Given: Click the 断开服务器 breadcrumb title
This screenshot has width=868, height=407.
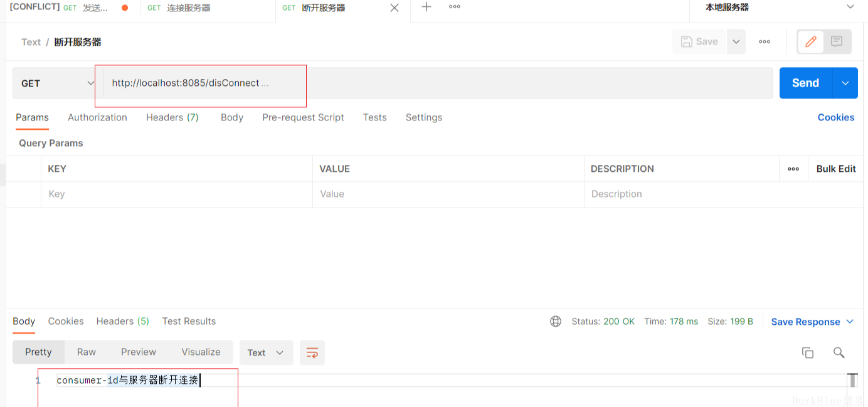Looking at the screenshot, I should 78,42.
